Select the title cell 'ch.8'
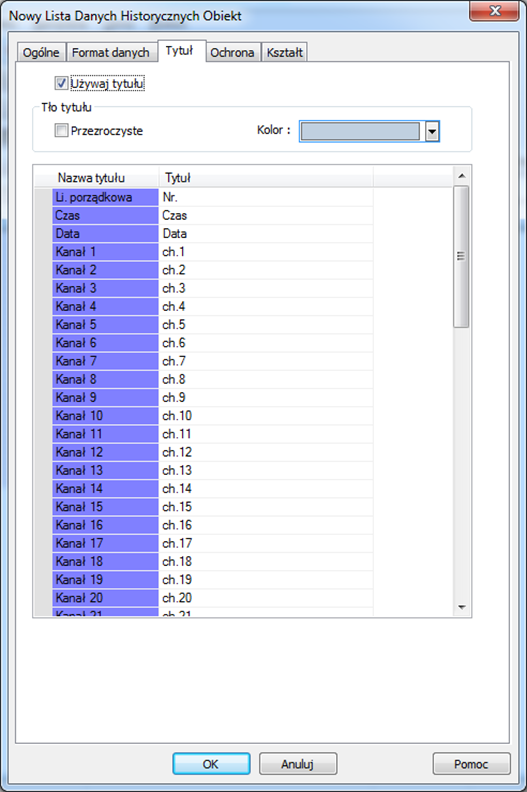The width and height of the screenshot is (527, 792). (266, 379)
